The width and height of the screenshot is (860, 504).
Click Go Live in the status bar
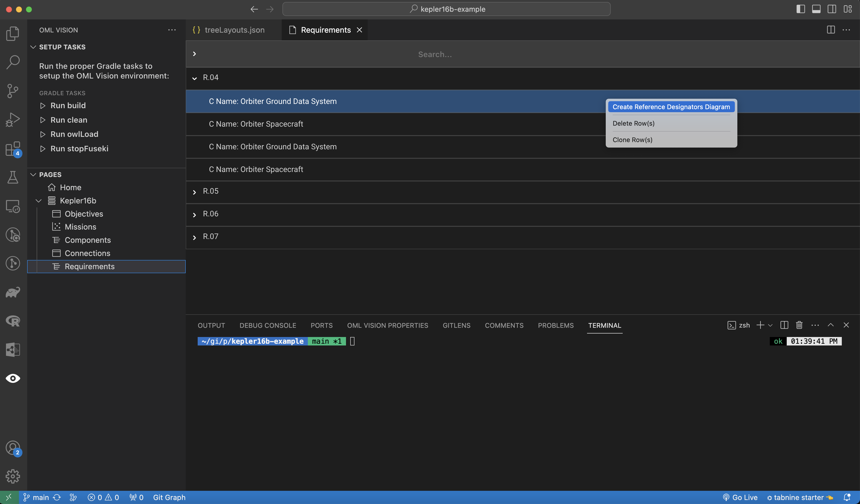(x=740, y=498)
